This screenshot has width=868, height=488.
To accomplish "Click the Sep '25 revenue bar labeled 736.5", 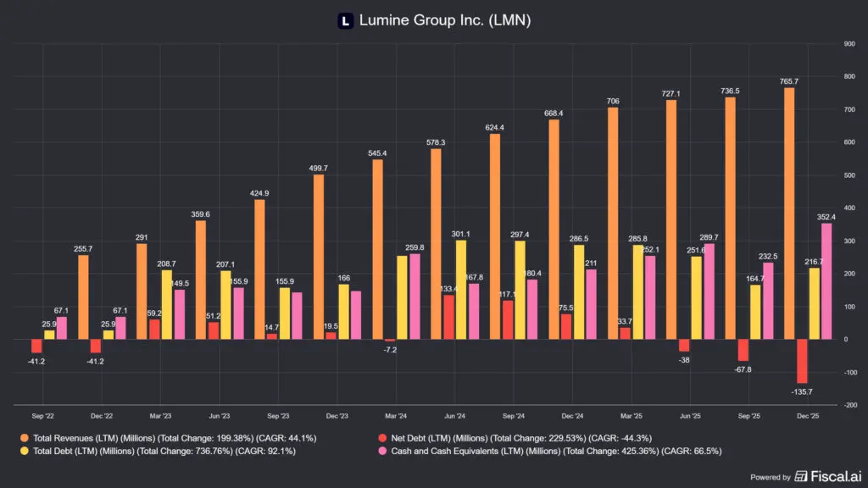I will coord(731,219).
